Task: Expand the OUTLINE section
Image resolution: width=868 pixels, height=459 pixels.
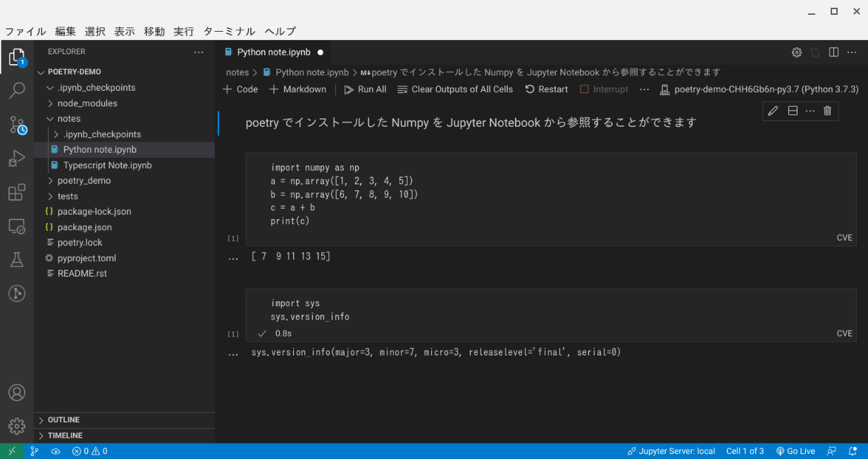Action: coord(63,420)
